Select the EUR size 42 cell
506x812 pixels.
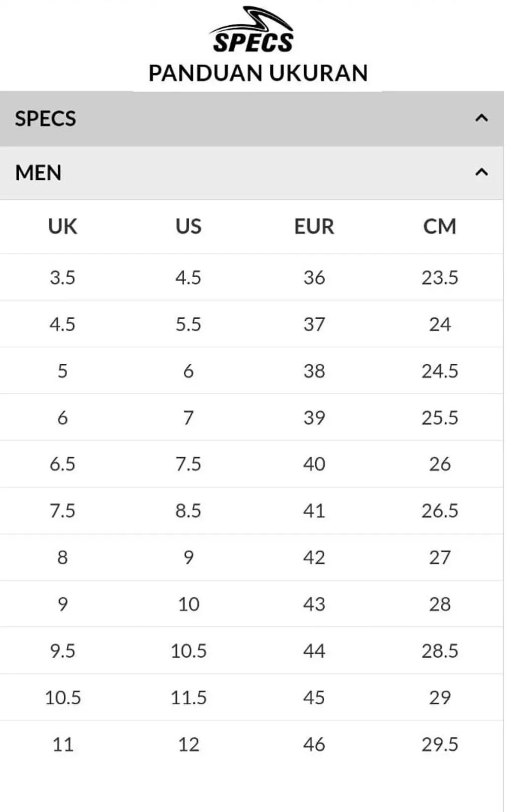[314, 557]
